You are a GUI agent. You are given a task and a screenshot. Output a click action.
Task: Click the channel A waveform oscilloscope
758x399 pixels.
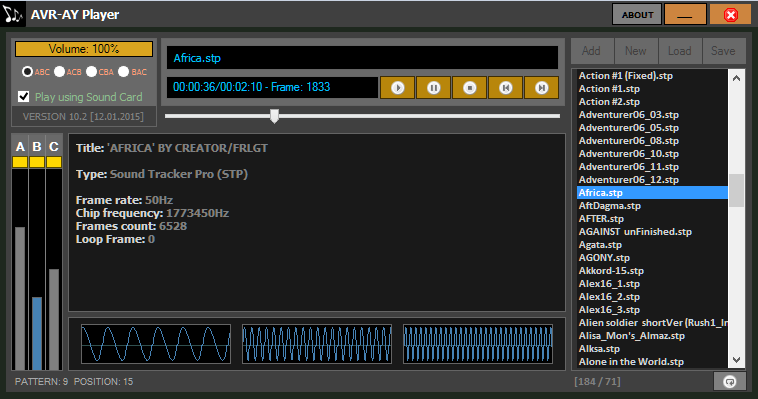pyautogui.click(x=156, y=344)
